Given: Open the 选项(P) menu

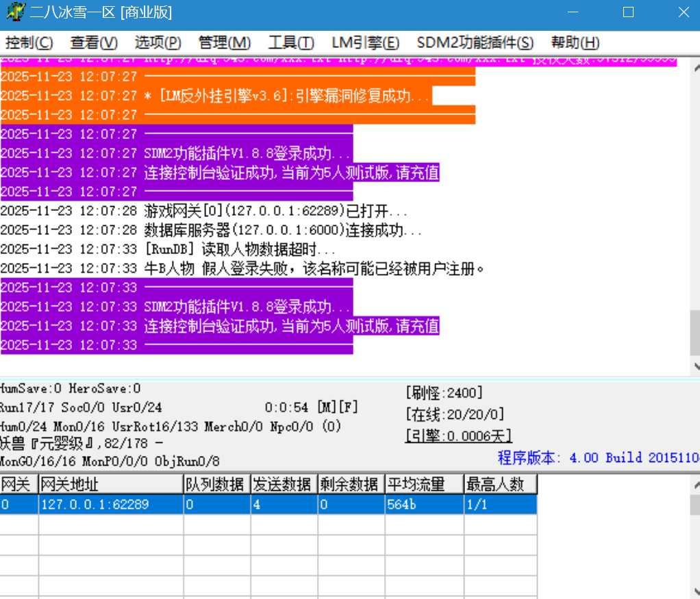Looking at the screenshot, I should [x=158, y=42].
